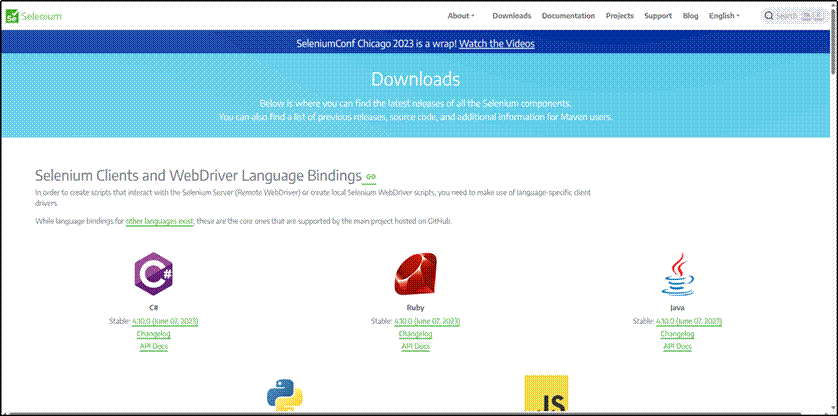Click the anchor link icon beside the heading

(x=371, y=176)
